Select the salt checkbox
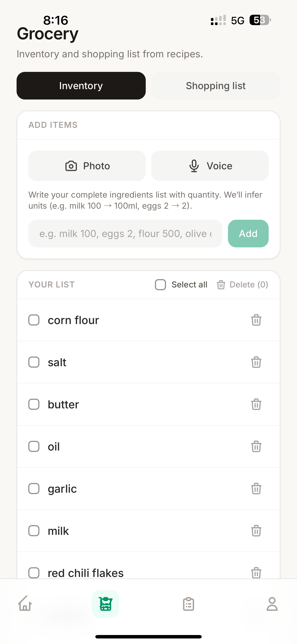 (34, 362)
